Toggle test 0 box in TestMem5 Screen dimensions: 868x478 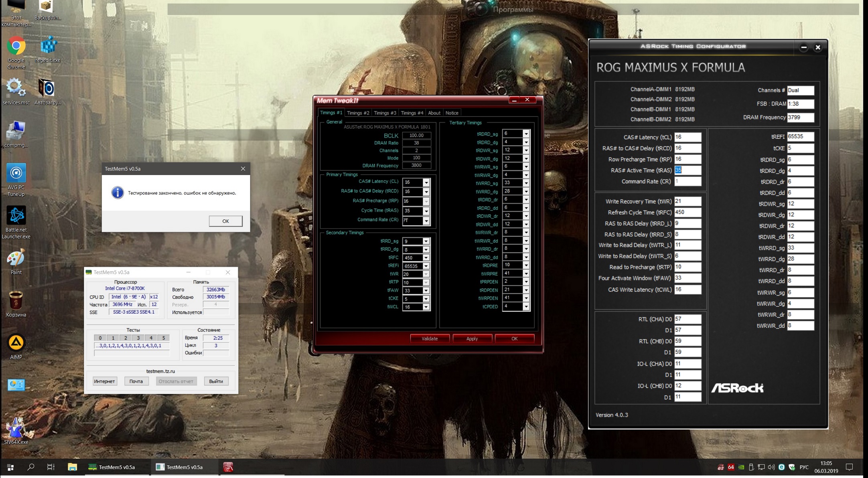coord(100,338)
